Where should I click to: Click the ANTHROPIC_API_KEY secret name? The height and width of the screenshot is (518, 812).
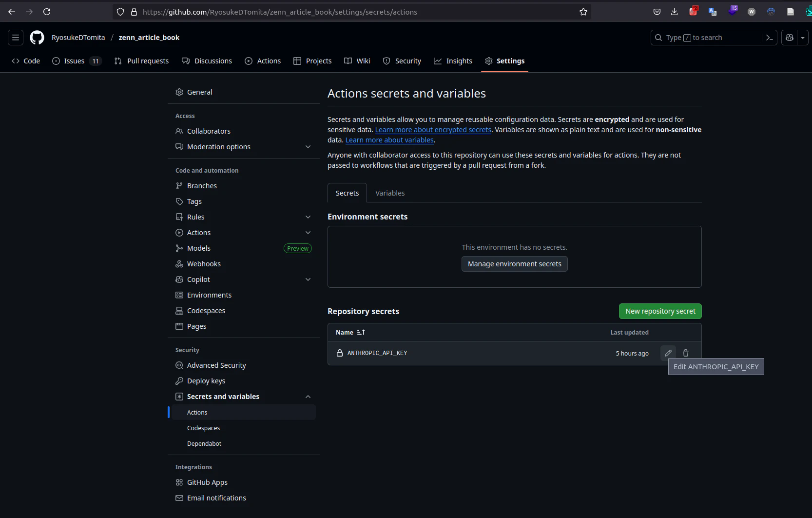377,353
